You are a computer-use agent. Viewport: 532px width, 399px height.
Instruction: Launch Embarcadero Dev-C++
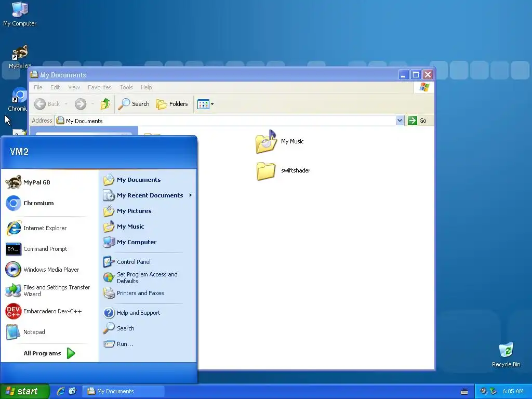pos(50,311)
